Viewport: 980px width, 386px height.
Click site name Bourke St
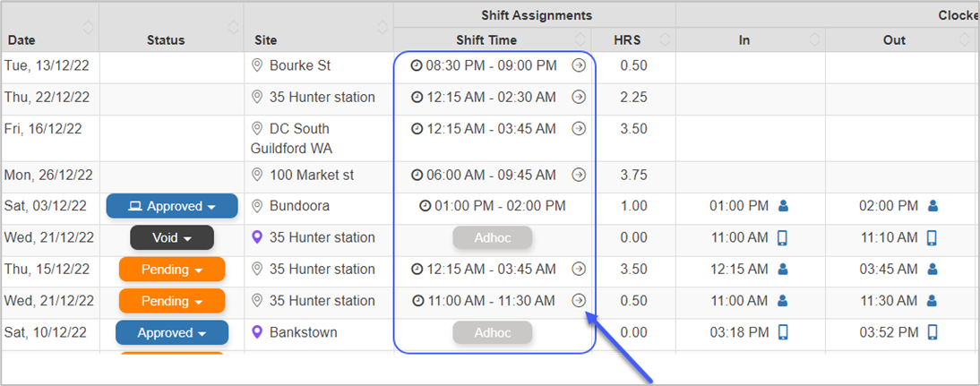point(300,65)
